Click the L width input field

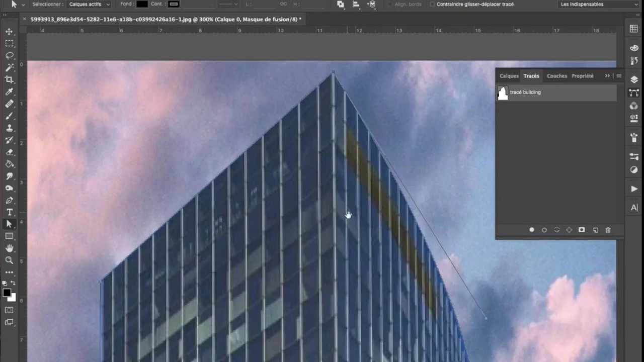(x=265, y=4)
